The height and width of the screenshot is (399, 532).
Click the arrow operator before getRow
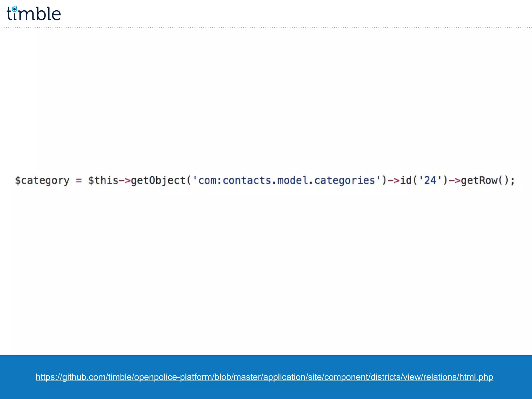coord(455,181)
